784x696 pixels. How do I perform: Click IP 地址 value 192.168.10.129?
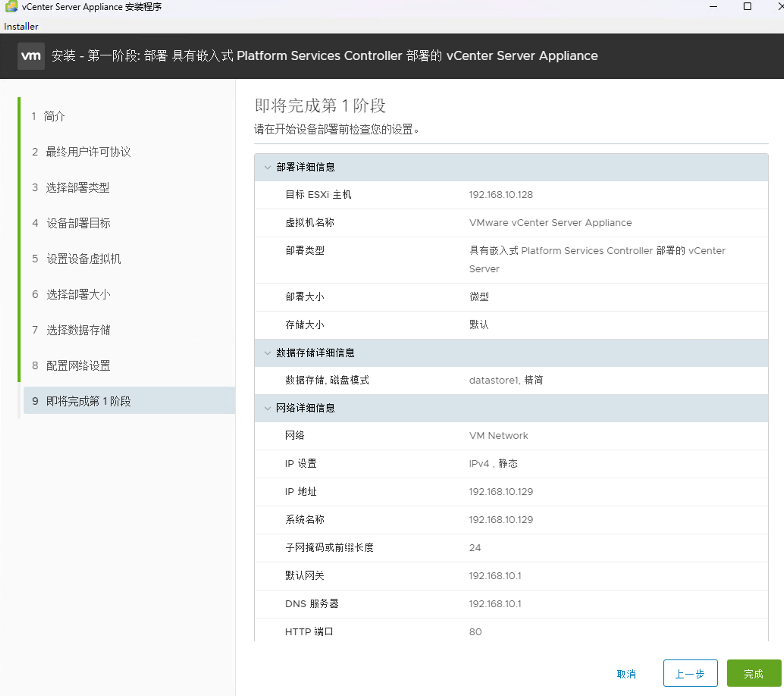tap(501, 492)
